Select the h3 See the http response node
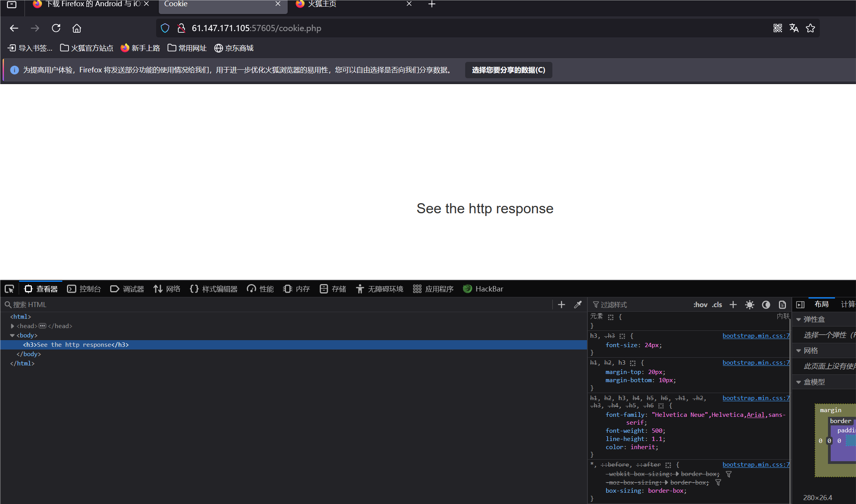 tap(294, 345)
